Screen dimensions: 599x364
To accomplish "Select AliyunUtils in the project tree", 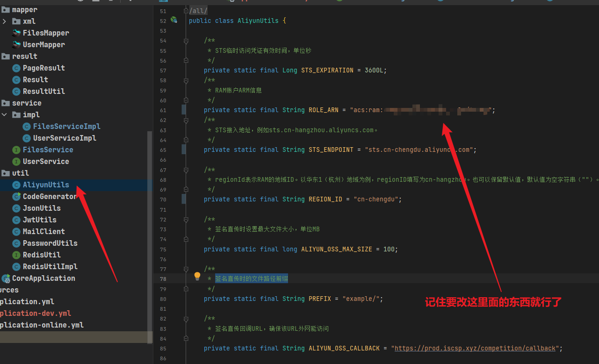I will click(x=45, y=185).
